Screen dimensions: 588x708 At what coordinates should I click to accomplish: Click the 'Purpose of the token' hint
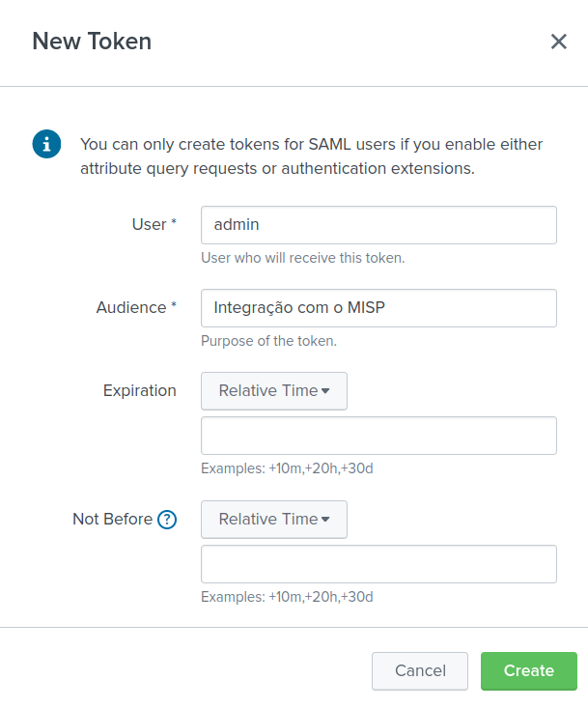click(x=268, y=341)
